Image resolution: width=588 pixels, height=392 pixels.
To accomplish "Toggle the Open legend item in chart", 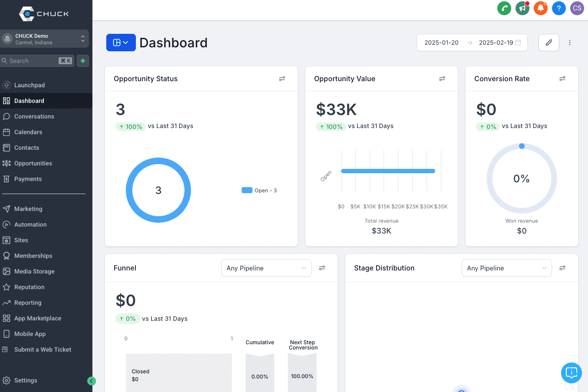I will 260,191.
